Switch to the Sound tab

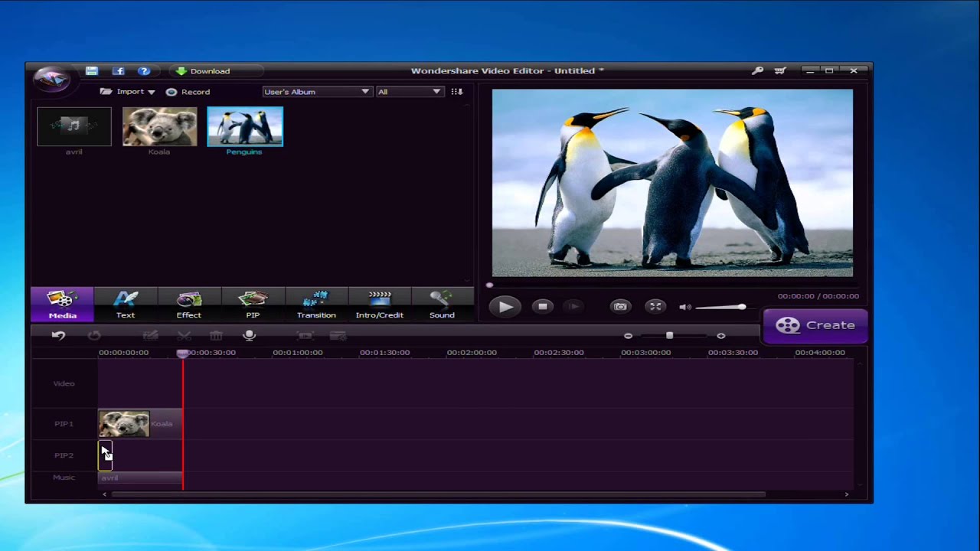(x=442, y=304)
